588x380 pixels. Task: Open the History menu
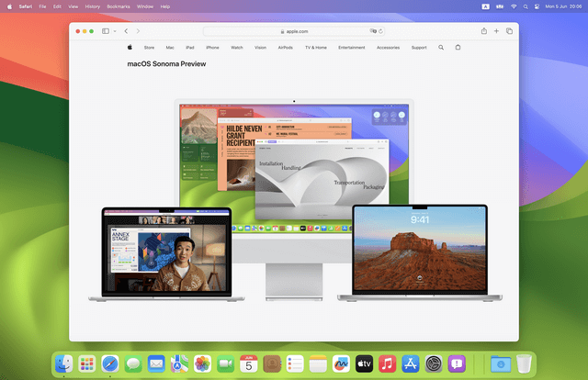(x=93, y=6)
